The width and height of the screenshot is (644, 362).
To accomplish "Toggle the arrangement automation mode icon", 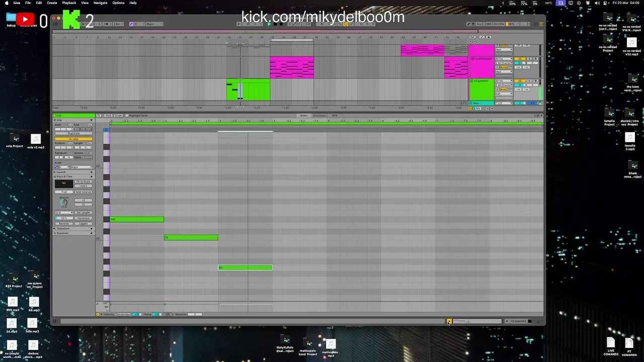I will (x=481, y=37).
